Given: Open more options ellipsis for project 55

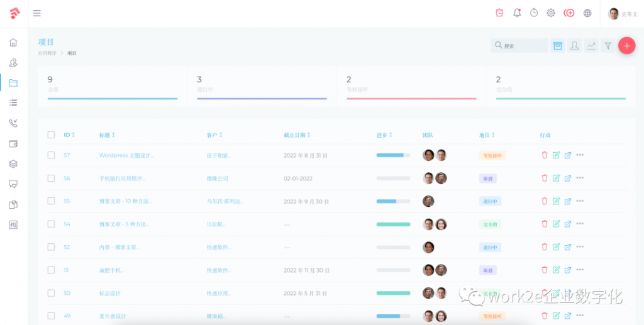Looking at the screenshot, I should point(580,201).
